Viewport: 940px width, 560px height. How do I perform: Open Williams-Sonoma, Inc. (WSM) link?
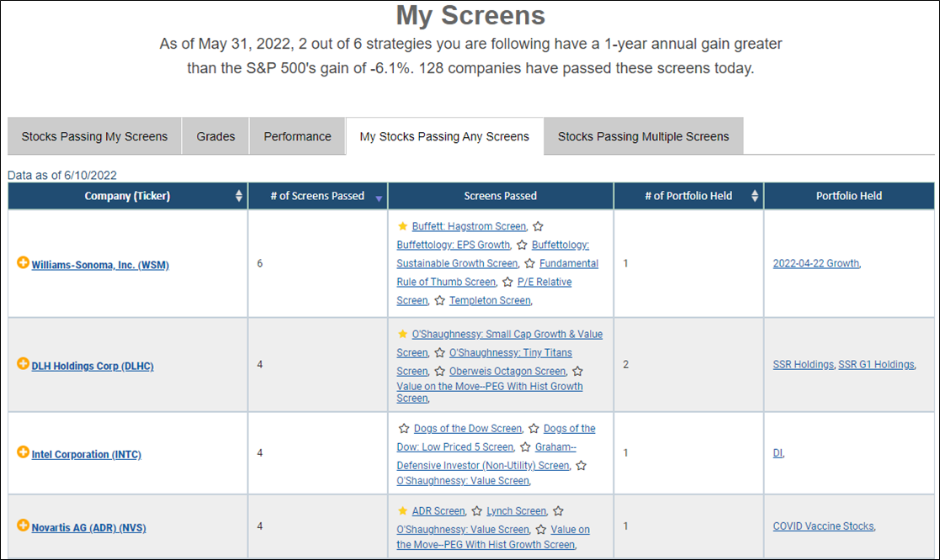pos(100,265)
